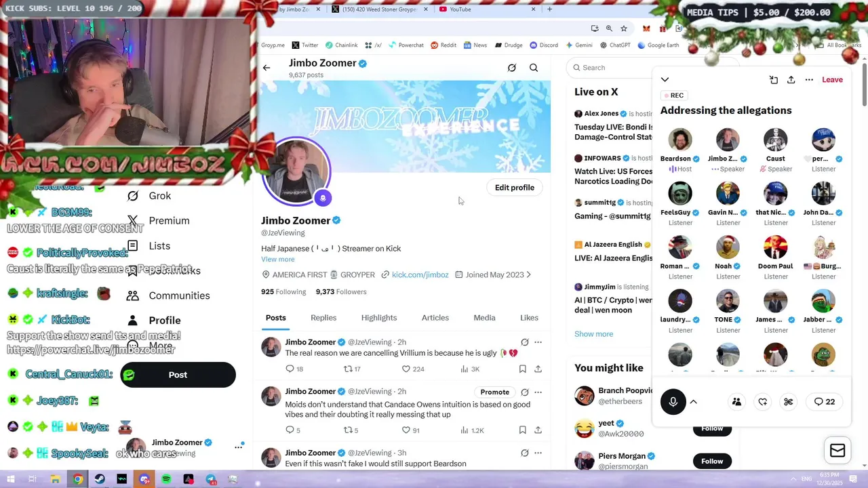Repost the Candace Owens post
This screenshot has height=488, width=868.
click(x=348, y=430)
